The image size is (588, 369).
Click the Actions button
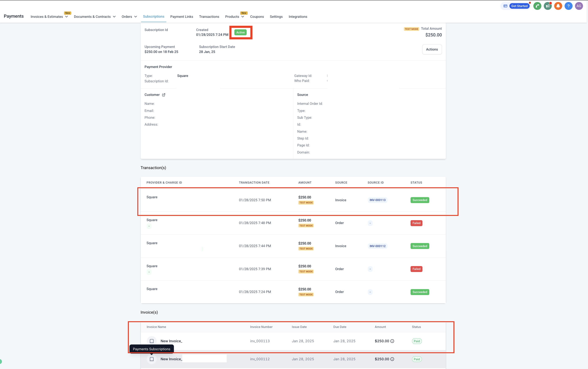point(432,50)
